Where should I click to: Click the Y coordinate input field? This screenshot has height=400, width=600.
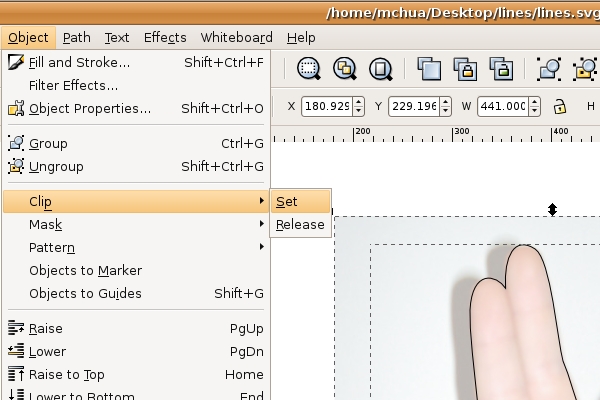(x=415, y=106)
